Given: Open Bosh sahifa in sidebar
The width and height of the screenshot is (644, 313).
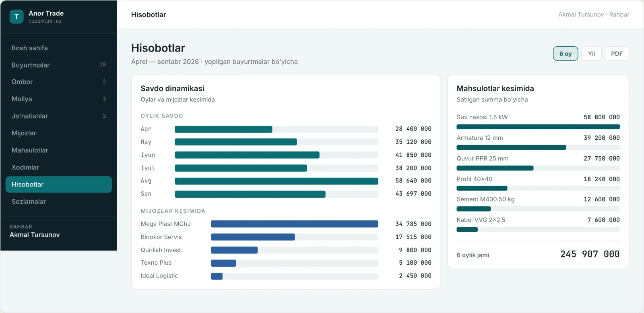Looking at the screenshot, I should tap(59, 48).
